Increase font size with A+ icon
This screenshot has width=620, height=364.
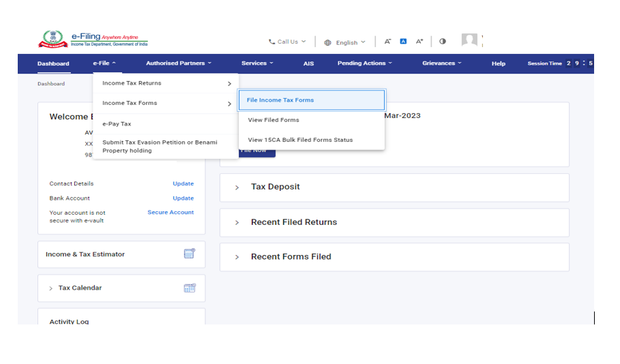coord(419,42)
